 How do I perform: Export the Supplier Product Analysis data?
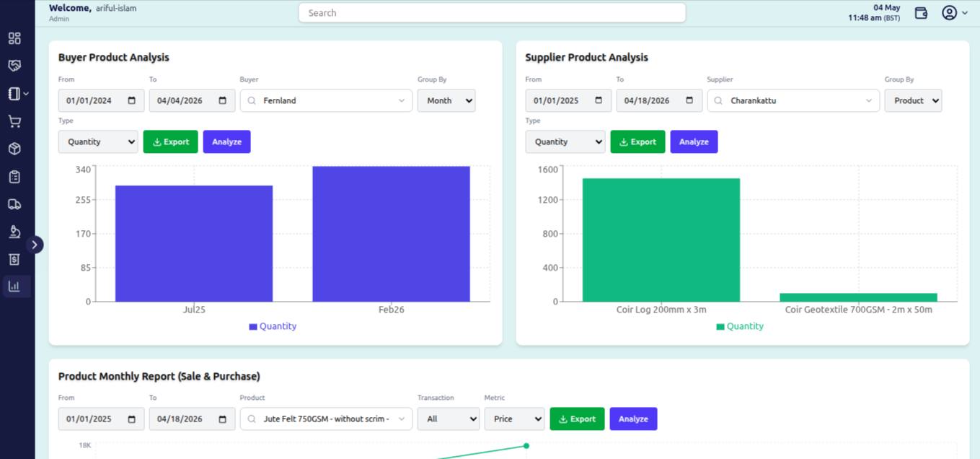638,142
